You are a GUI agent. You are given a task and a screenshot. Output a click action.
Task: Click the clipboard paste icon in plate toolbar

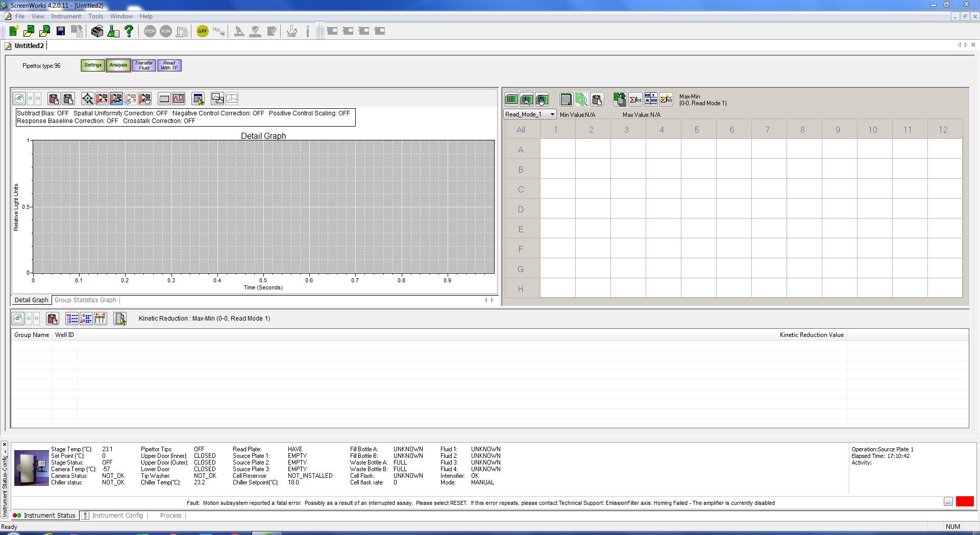[x=597, y=100]
